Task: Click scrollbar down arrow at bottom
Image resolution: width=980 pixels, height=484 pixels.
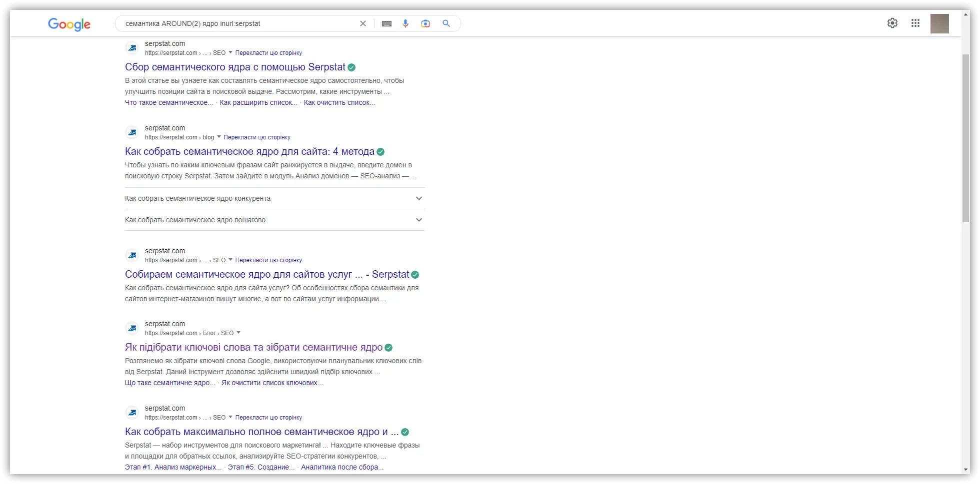Action: (x=966, y=470)
